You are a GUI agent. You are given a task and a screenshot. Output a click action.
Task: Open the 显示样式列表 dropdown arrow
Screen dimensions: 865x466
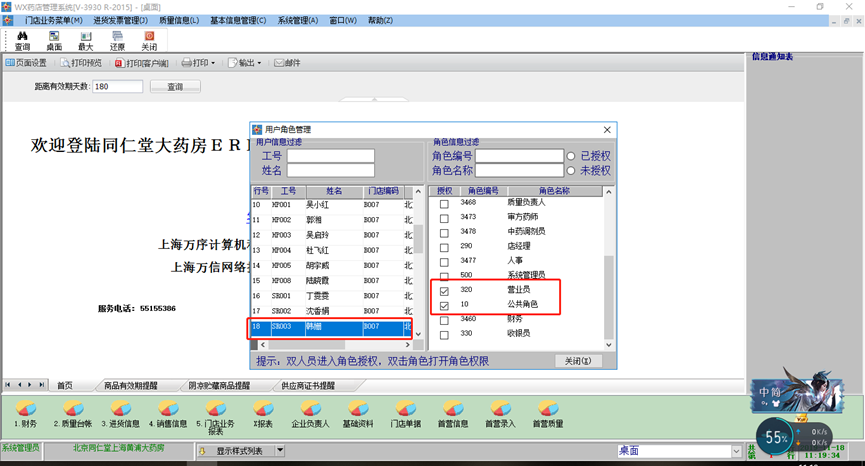[280, 451]
